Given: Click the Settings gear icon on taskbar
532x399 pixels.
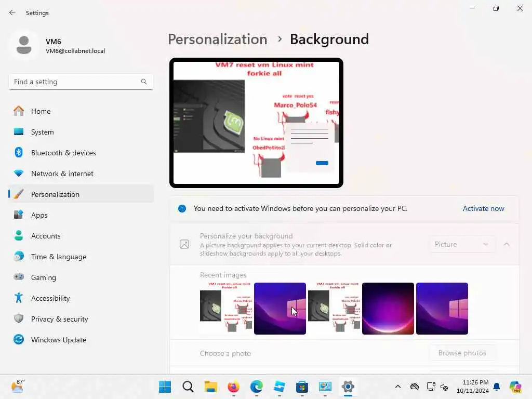Looking at the screenshot, I should click(x=348, y=387).
